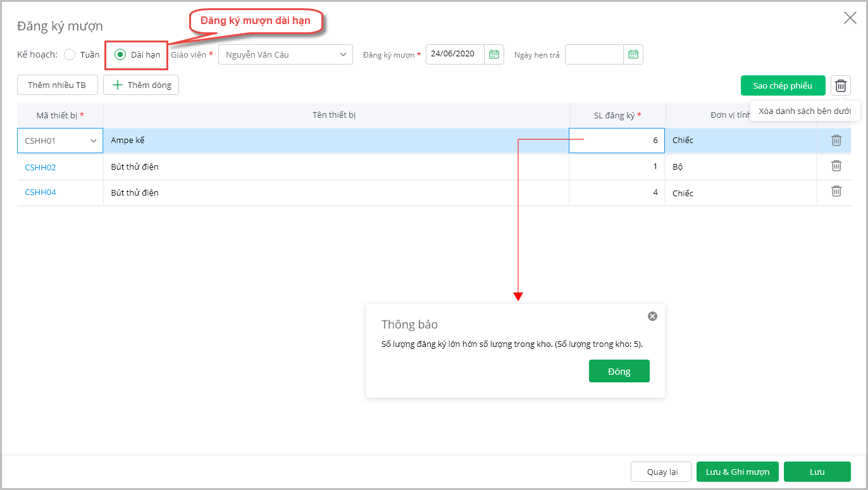Click Bút thử điện in CSHH04 row

135,192
